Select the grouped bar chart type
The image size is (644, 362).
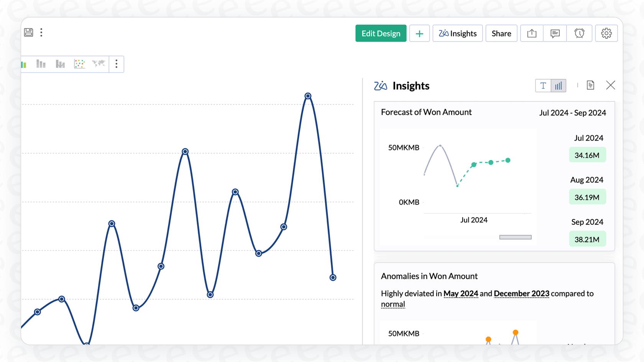tap(41, 64)
